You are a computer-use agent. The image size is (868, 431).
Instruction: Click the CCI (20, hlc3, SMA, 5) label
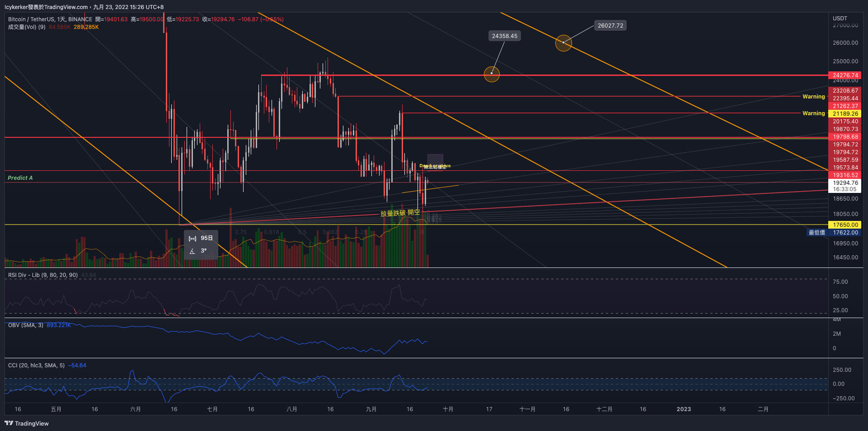click(36, 365)
